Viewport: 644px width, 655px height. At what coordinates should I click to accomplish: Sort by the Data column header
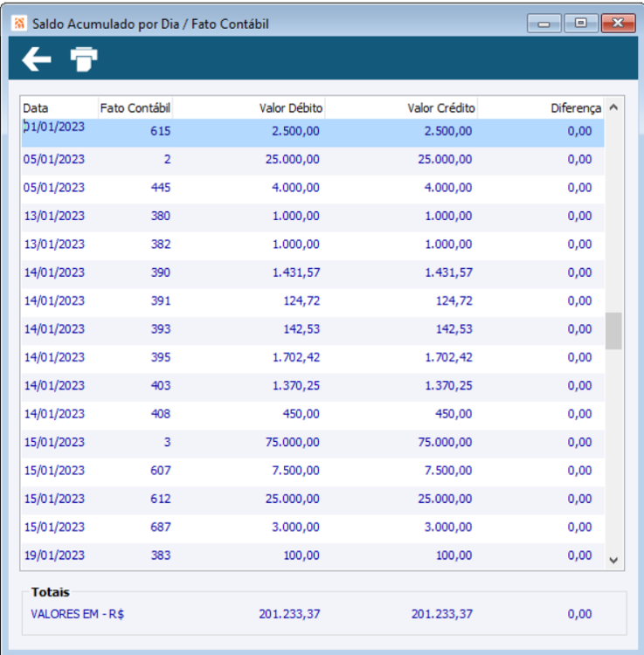(59, 108)
